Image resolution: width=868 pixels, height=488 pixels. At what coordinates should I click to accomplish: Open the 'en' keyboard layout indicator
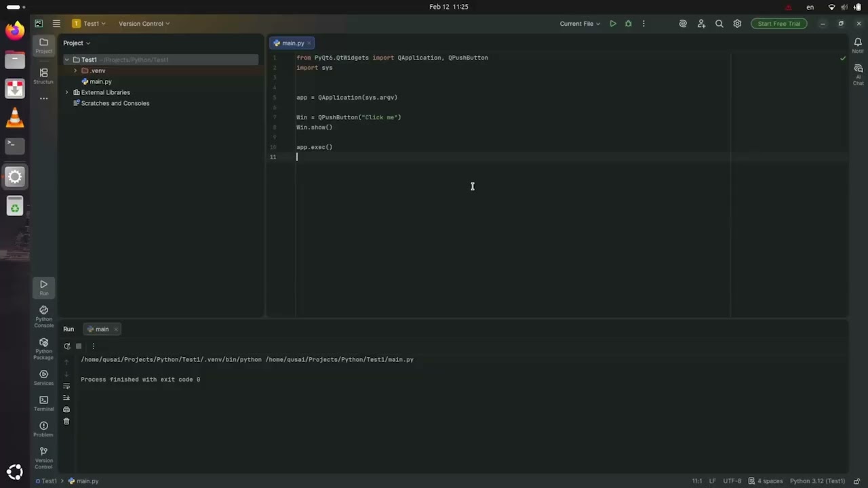(810, 7)
